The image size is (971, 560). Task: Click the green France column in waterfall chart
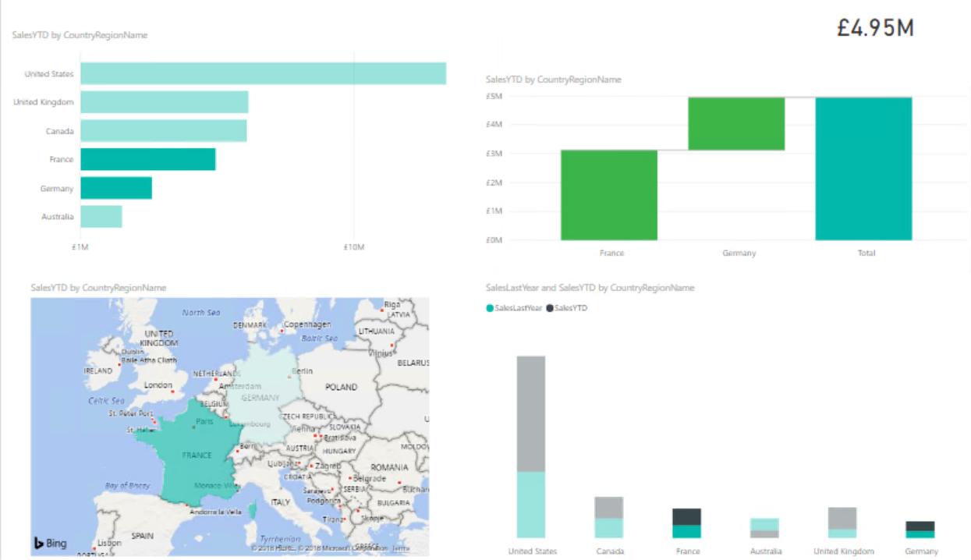(x=608, y=195)
